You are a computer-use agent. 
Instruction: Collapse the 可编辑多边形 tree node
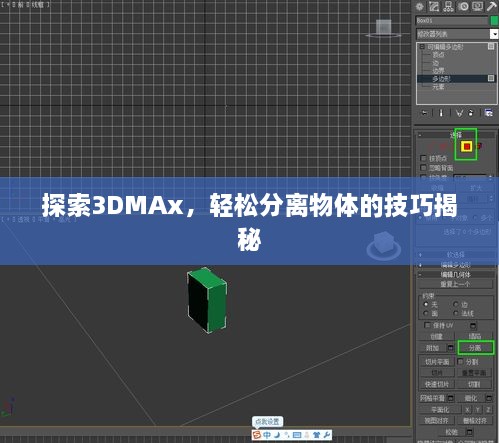(422, 47)
